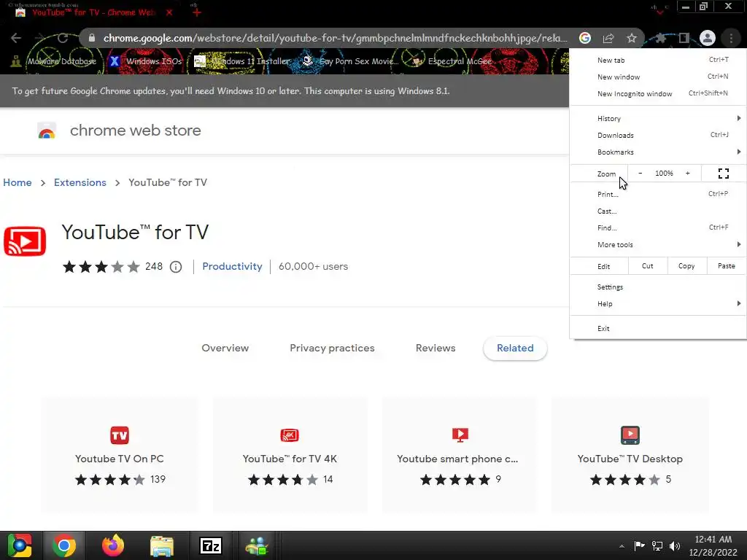
Task: Click the Start button on taskbar
Action: pos(20,545)
